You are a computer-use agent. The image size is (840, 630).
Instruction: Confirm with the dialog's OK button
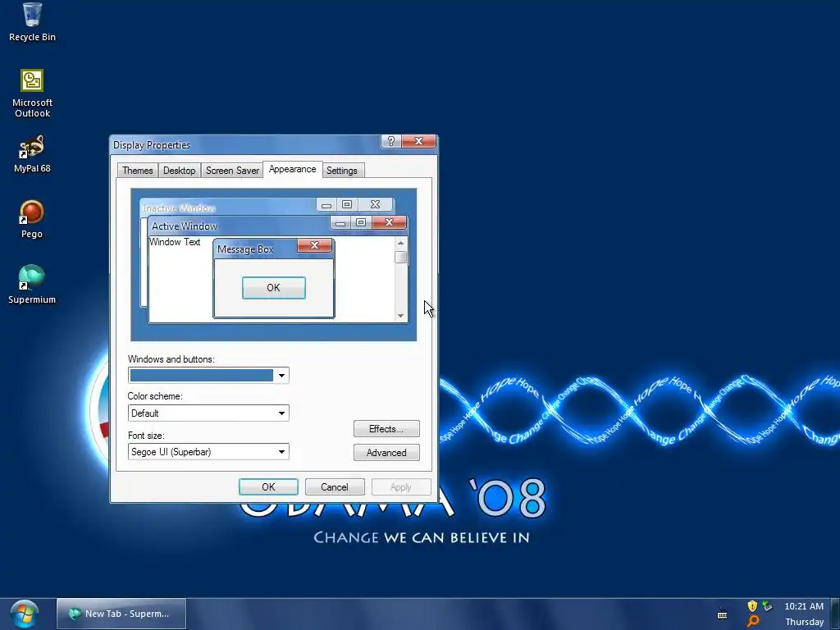[x=268, y=487]
